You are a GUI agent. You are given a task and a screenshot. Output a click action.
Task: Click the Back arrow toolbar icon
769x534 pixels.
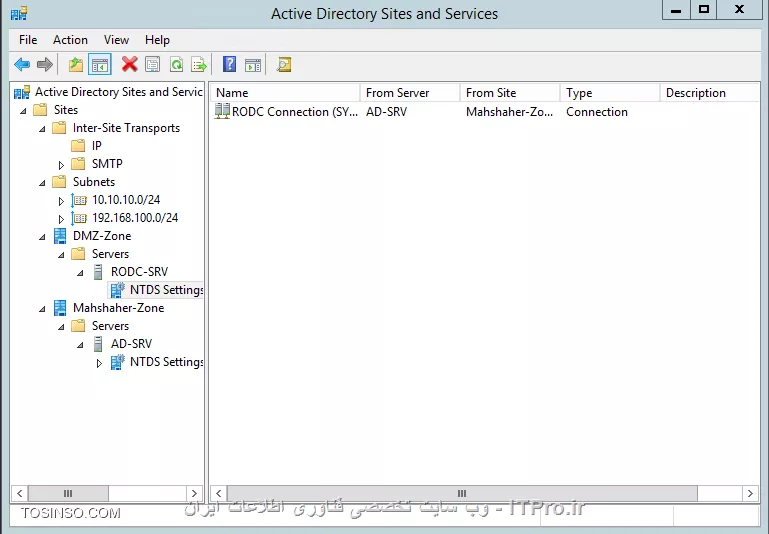pyautogui.click(x=22, y=64)
